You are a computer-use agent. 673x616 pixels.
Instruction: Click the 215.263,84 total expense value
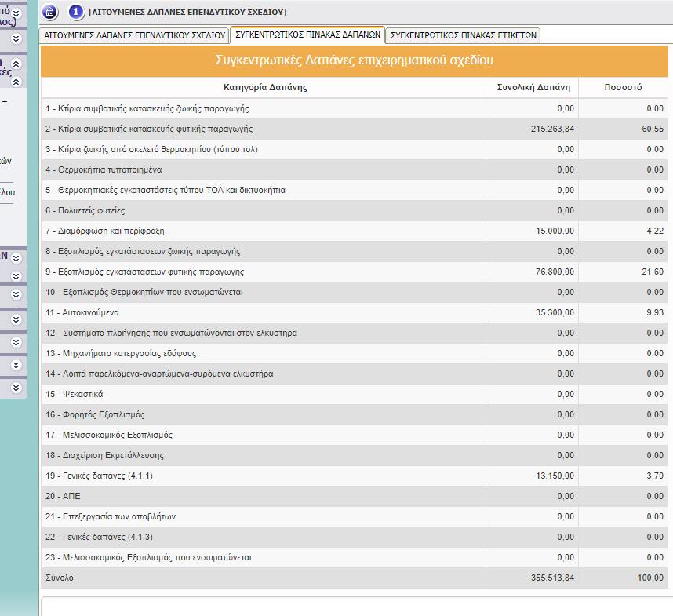click(552, 129)
